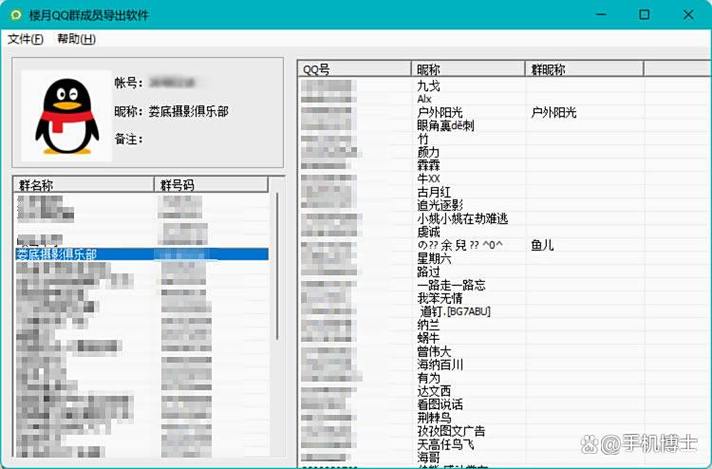Select member row 古月红

[434, 192]
